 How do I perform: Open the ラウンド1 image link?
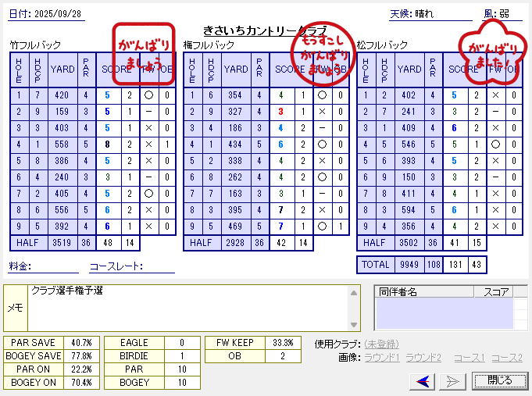[380, 357]
